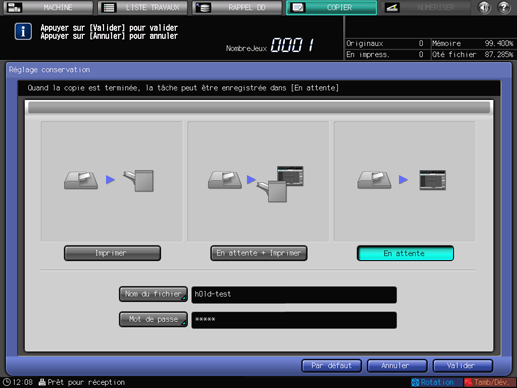Click the Rotation status indicator
Image resolution: width=517 pixels, height=388 pixels.
point(437,382)
